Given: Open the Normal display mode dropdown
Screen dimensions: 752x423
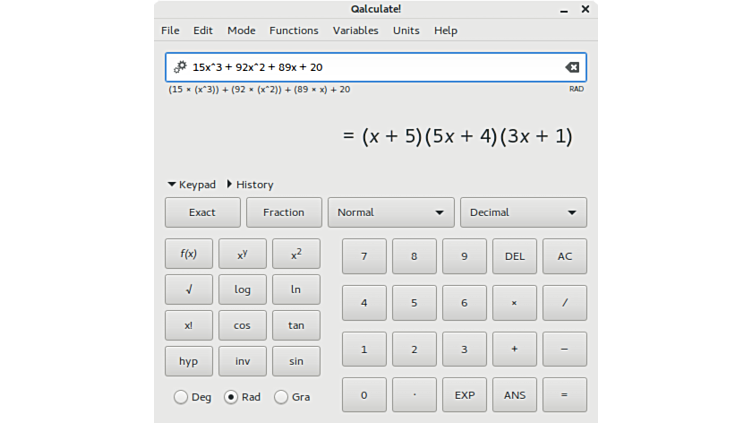Looking at the screenshot, I should 391,212.
